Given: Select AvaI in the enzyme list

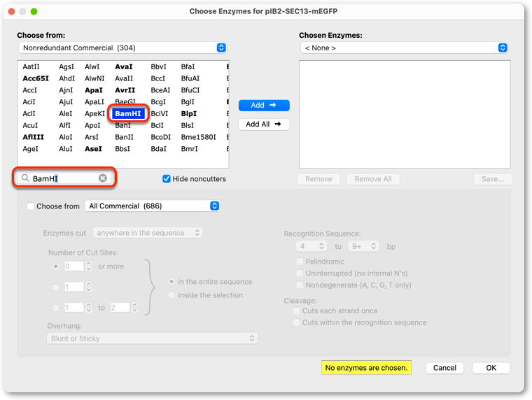Looking at the screenshot, I should pyautogui.click(x=124, y=66).
